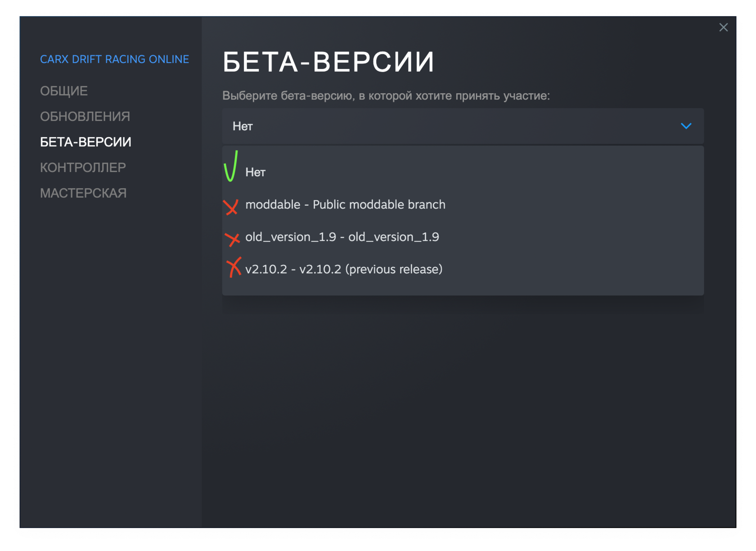The image size is (756, 551).
Task: Choose the Нет option in the list
Action: tap(256, 172)
